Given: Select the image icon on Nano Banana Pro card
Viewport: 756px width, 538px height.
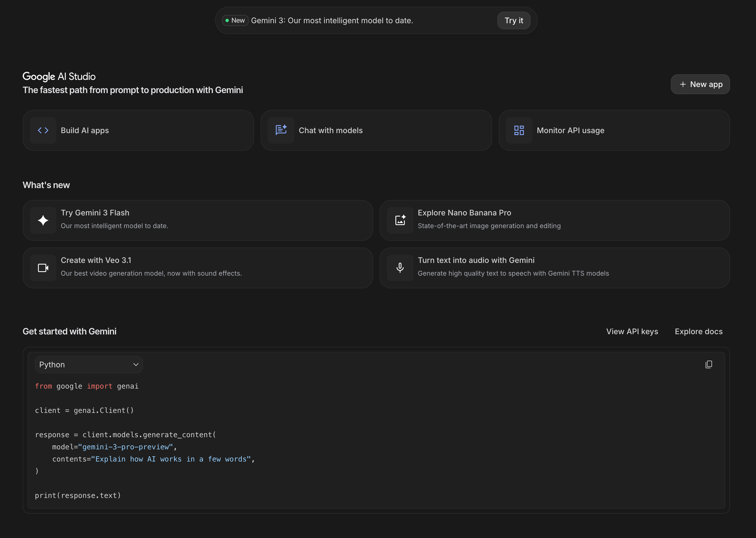Looking at the screenshot, I should (400, 220).
